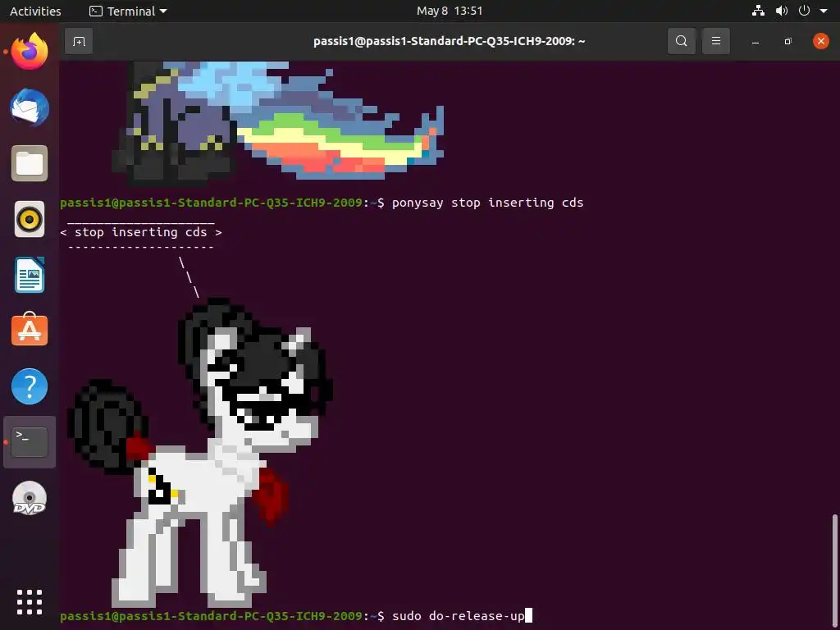This screenshot has height=630, width=840.
Task: Maximize the terminal window
Action: tap(787, 41)
